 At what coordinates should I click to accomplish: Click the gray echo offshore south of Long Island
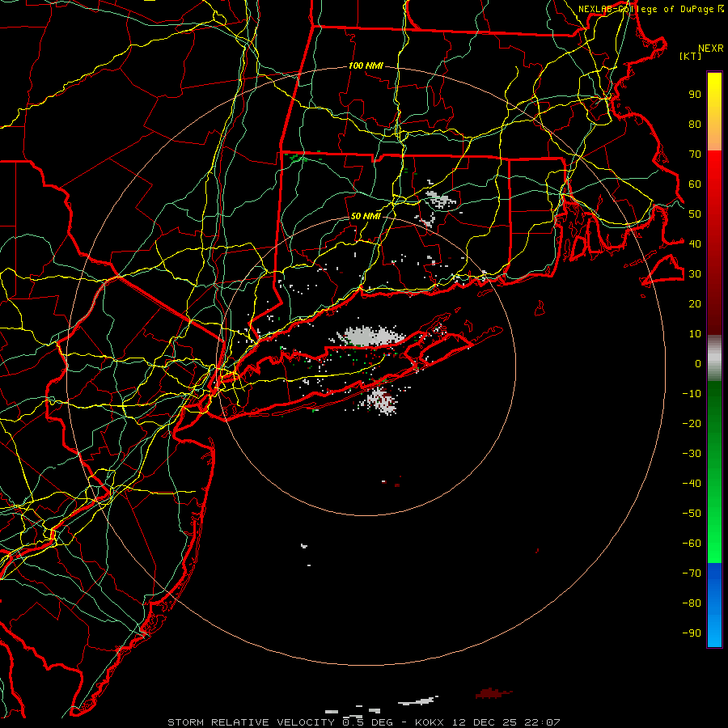click(382, 400)
